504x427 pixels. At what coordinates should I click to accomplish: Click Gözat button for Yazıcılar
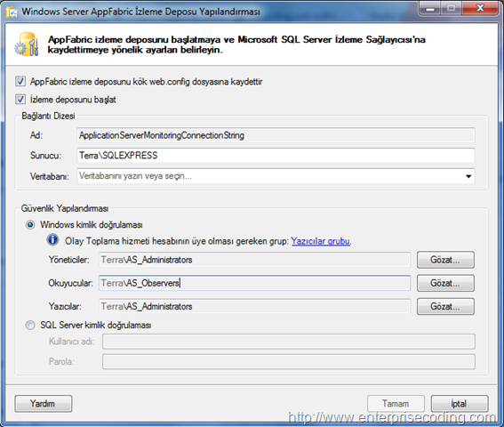pos(445,306)
